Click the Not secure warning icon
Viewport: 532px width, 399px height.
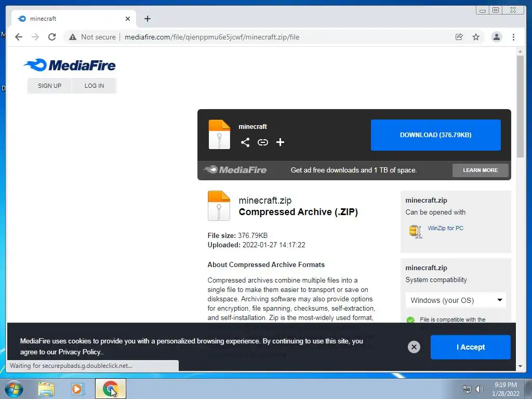[x=73, y=37]
